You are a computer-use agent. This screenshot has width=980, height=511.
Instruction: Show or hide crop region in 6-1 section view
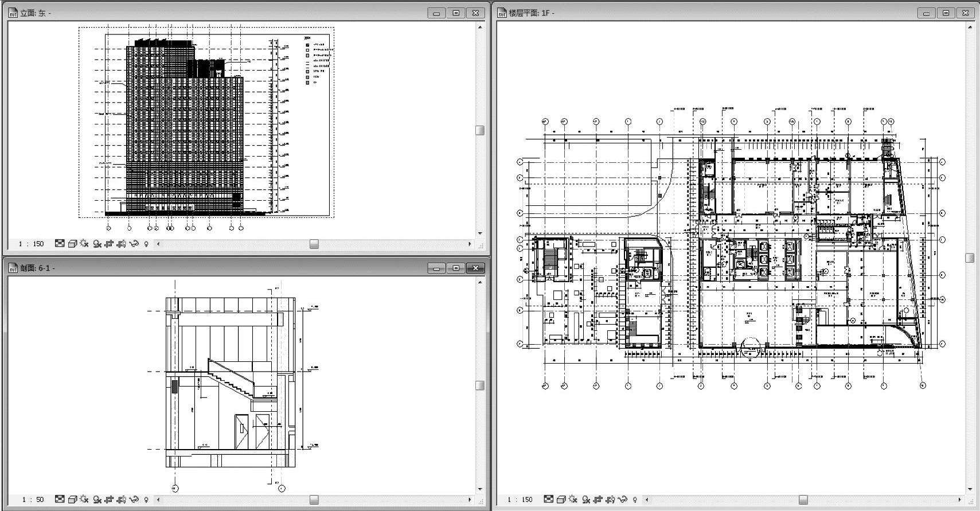121,500
